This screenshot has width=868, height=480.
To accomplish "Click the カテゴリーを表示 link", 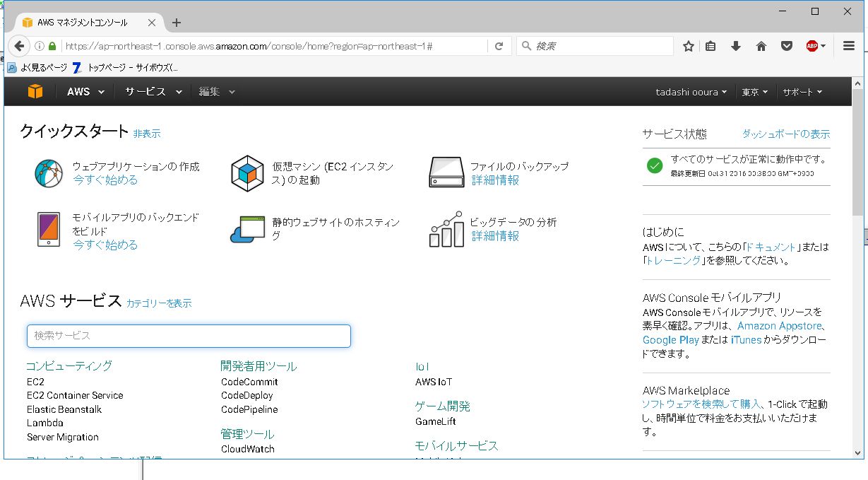I will pos(159,303).
